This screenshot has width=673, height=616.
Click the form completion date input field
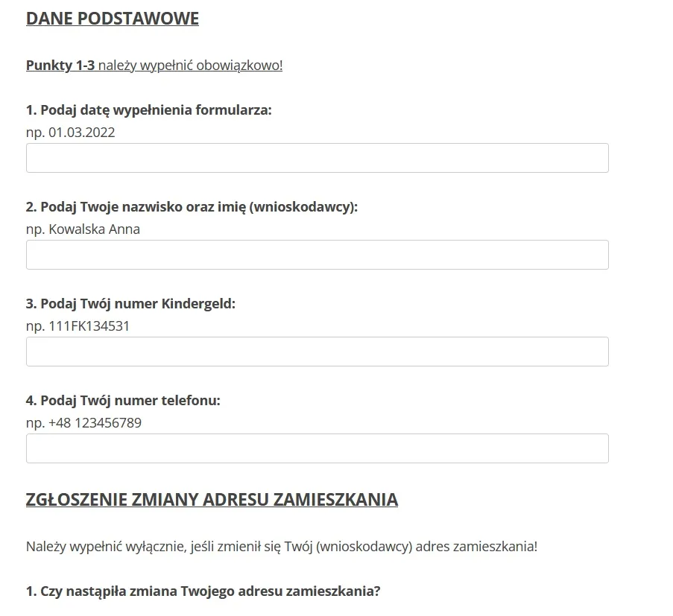[317, 158]
